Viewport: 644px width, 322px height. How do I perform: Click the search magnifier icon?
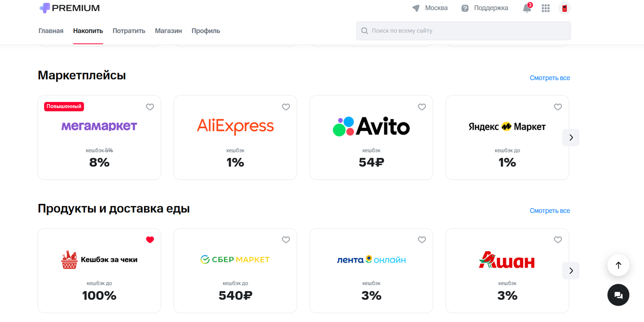[x=365, y=31]
